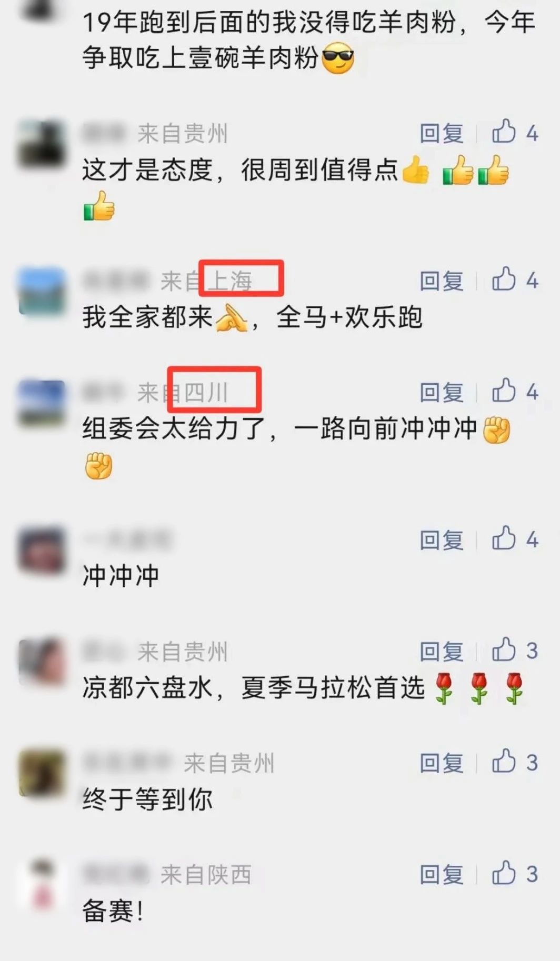Like the 组委会太给力了 comment from 四川

click(x=504, y=391)
